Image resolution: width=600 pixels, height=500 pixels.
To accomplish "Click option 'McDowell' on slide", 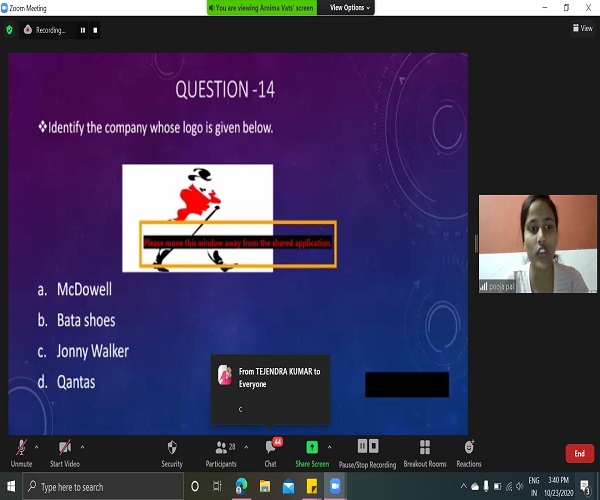I will click(85, 289).
